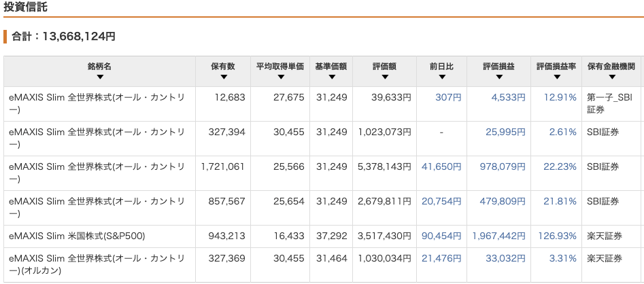The image size is (644, 284).
Task: Sort by 保有数 column arrow
Action: [x=222, y=77]
